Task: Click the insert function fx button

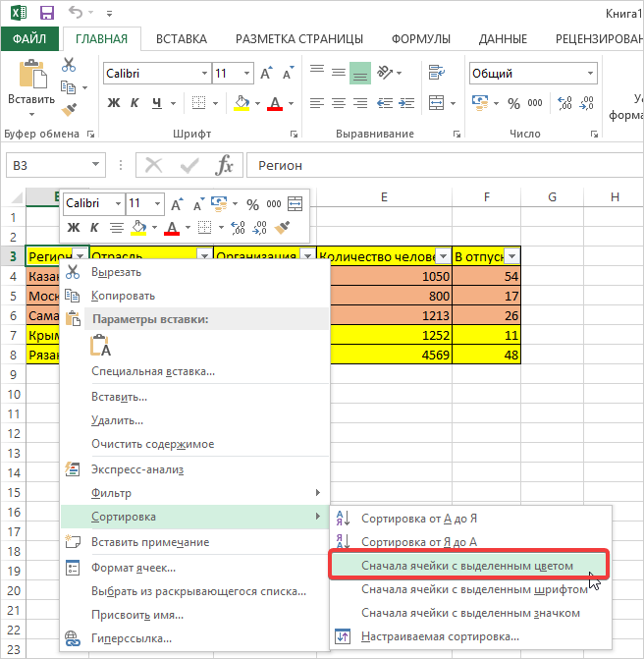Action: tap(224, 165)
